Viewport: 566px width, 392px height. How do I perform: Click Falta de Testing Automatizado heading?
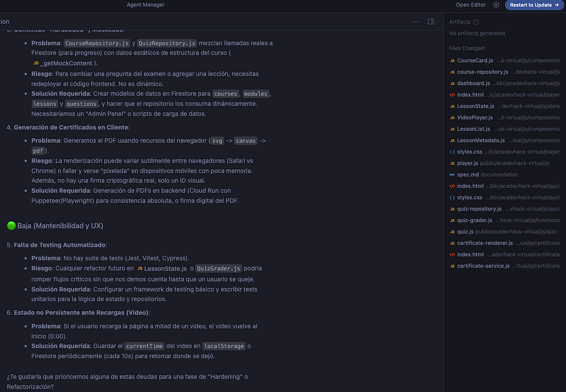click(60, 245)
